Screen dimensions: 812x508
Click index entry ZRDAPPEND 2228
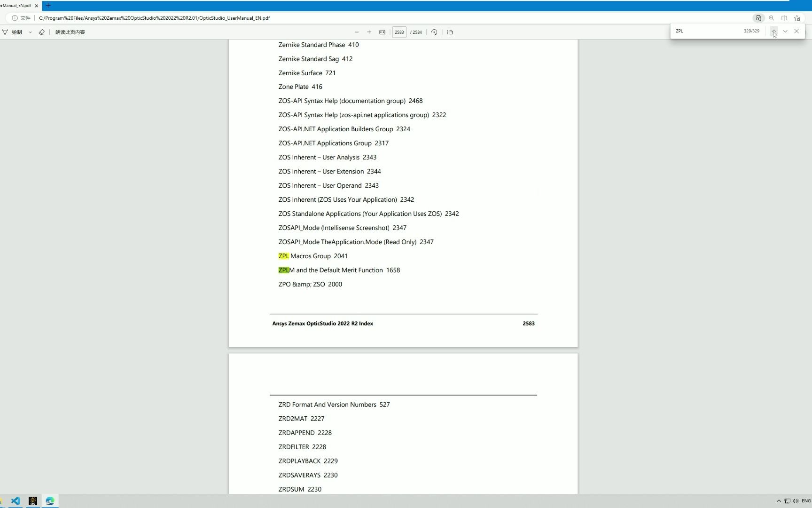(x=305, y=433)
